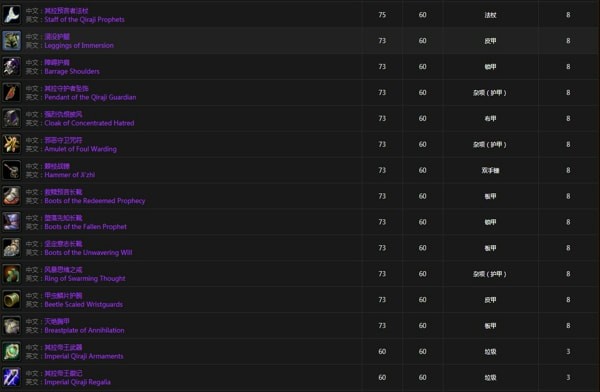Click the Amulet of Foul Warding icon
This screenshot has width=600, height=392.
pyautogui.click(x=11, y=144)
